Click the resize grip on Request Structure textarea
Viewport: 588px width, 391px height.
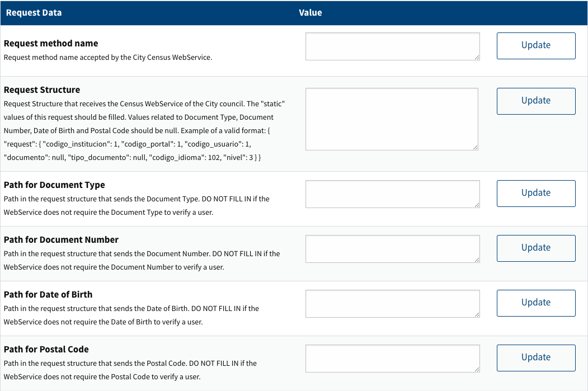[476, 147]
